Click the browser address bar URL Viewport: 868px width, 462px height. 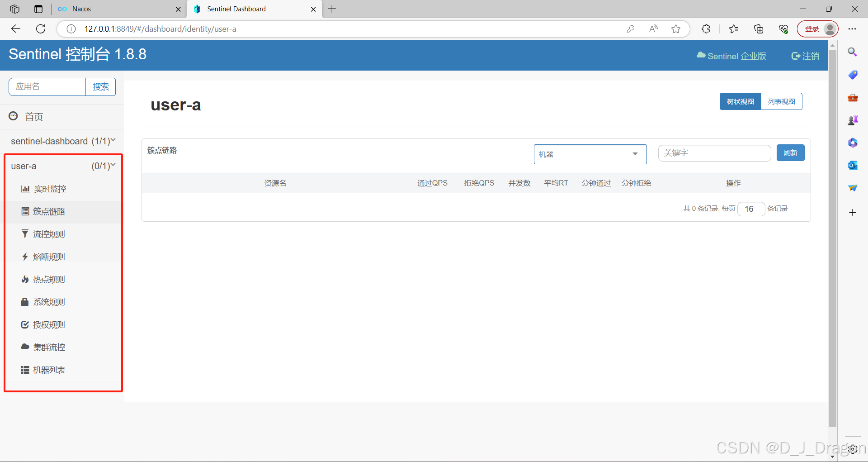click(x=160, y=29)
